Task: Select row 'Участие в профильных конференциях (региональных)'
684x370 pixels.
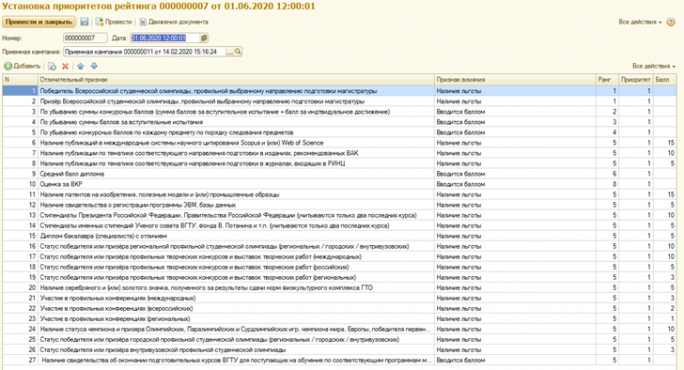Action: pos(339,319)
